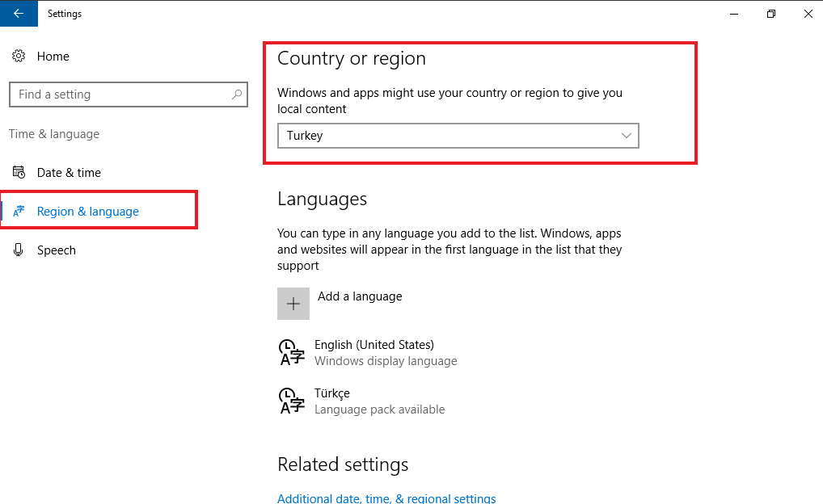The width and height of the screenshot is (823, 504).
Task: Open Additional date, time, & regional settings
Action: (386, 498)
